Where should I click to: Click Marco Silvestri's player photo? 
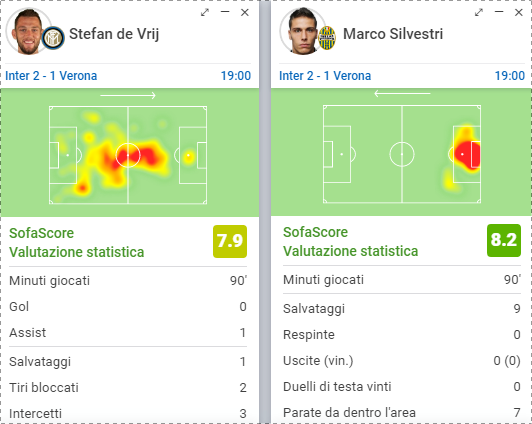tap(302, 31)
